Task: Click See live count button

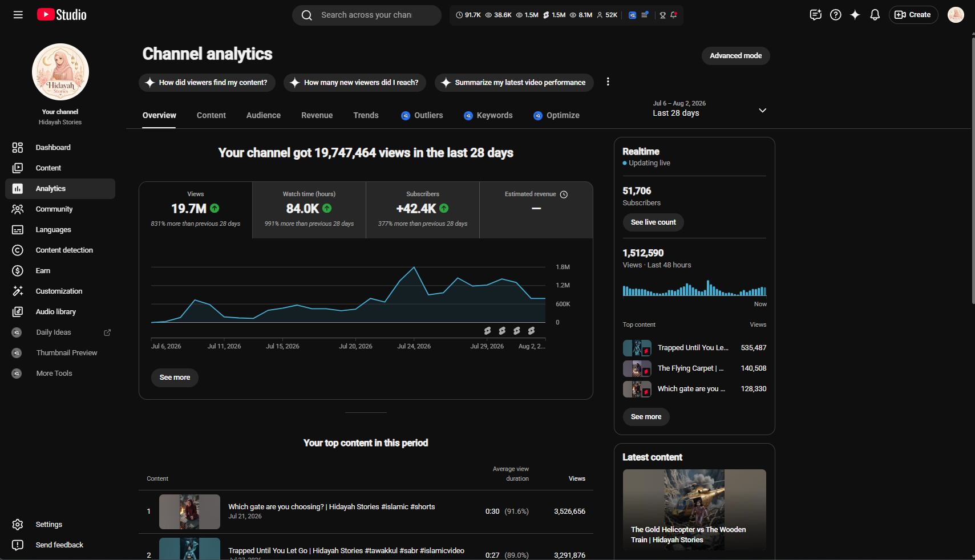Action: [x=653, y=222]
